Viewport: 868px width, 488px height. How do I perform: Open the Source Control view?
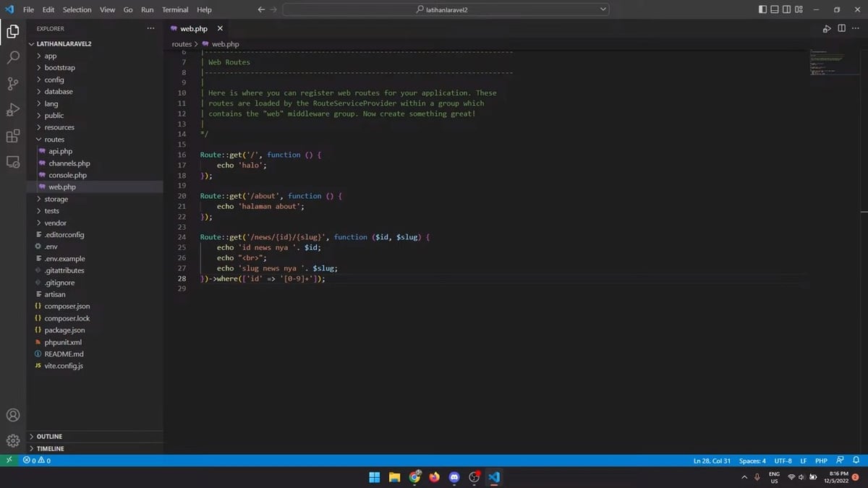(x=13, y=84)
